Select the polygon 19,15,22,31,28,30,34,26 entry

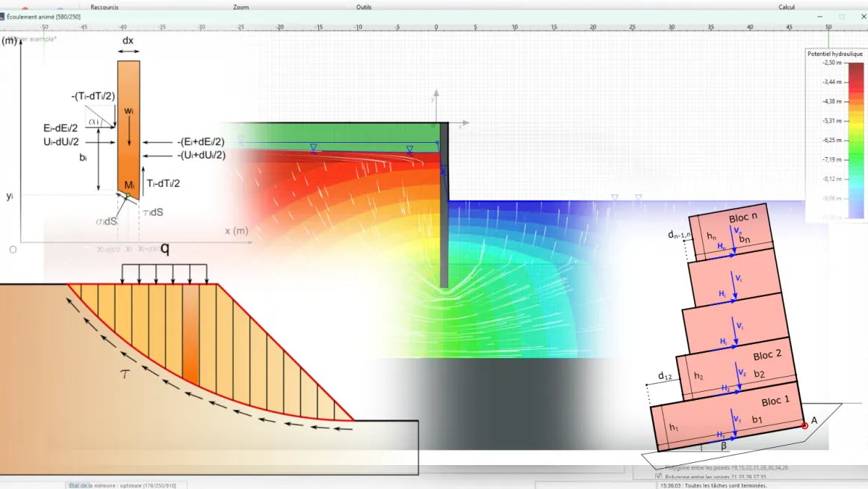tap(726, 467)
